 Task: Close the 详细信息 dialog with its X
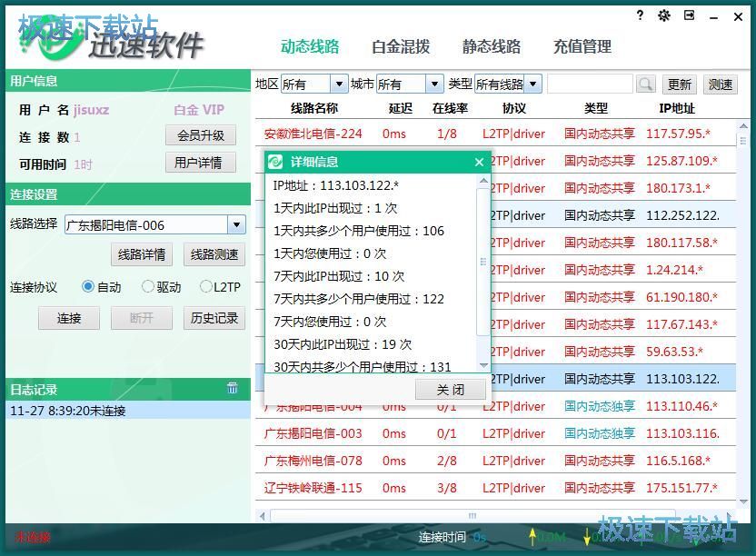click(x=480, y=162)
